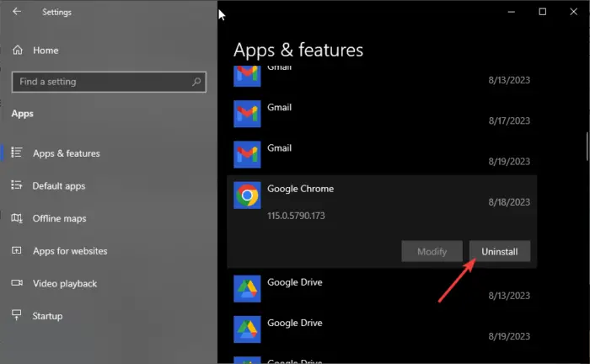Click the search magnifier icon
Image resolution: width=590 pixels, height=364 pixels.
pos(196,82)
